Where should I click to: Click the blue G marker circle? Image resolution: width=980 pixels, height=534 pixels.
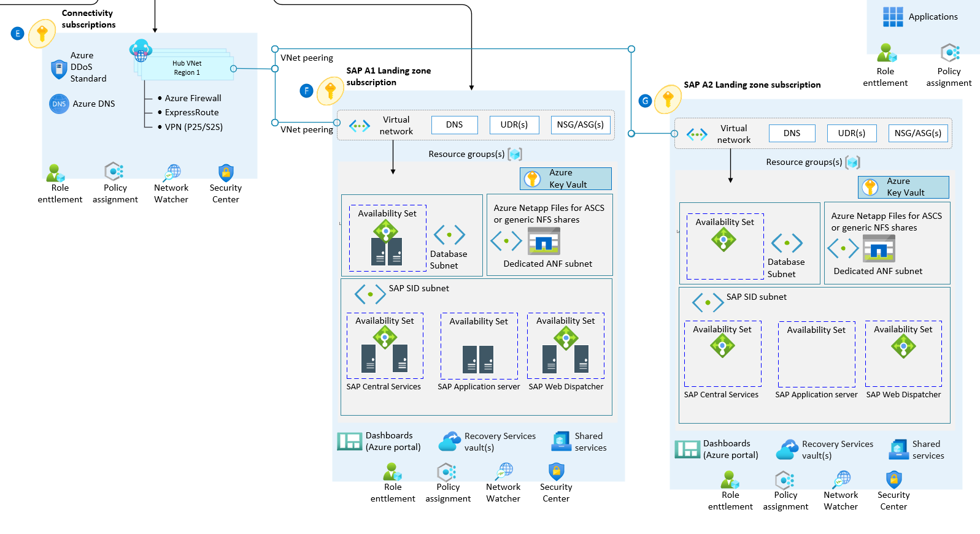[x=645, y=101]
